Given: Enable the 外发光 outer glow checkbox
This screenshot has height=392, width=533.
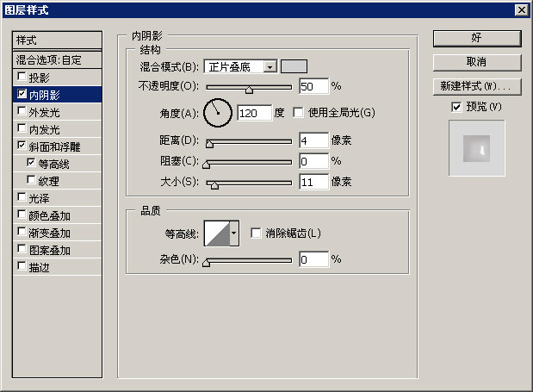Looking at the screenshot, I should click(x=22, y=111).
